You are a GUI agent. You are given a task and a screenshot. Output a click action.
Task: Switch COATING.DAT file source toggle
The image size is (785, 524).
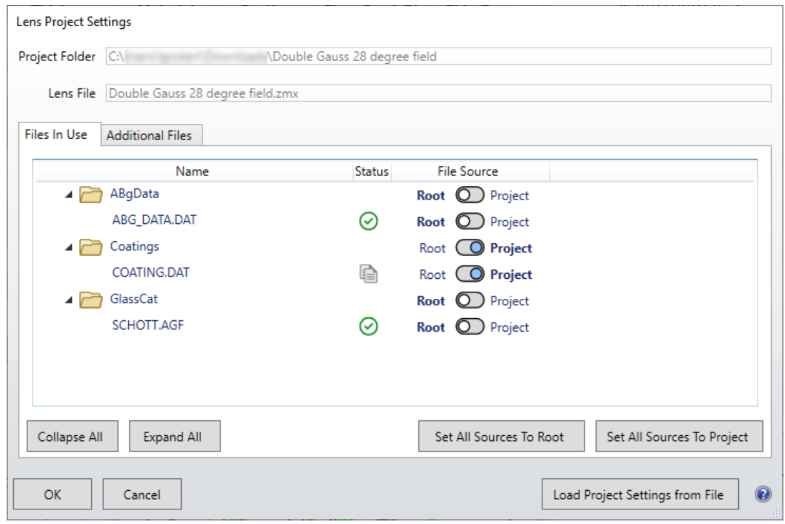469,274
